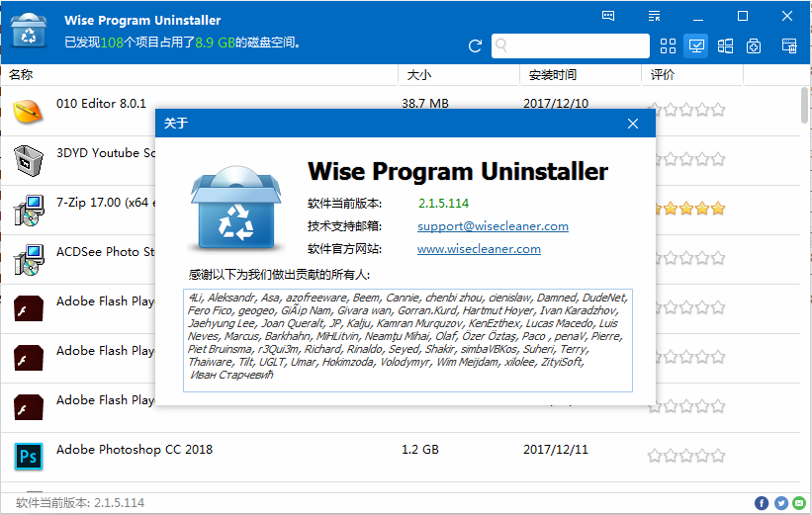812x515 pixels.
Task: Click the version number 2.1.5.114 in dialog
Action: tap(443, 204)
